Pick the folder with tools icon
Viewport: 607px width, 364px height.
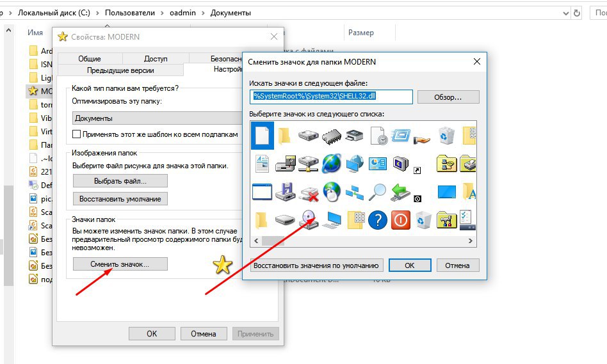(446, 220)
